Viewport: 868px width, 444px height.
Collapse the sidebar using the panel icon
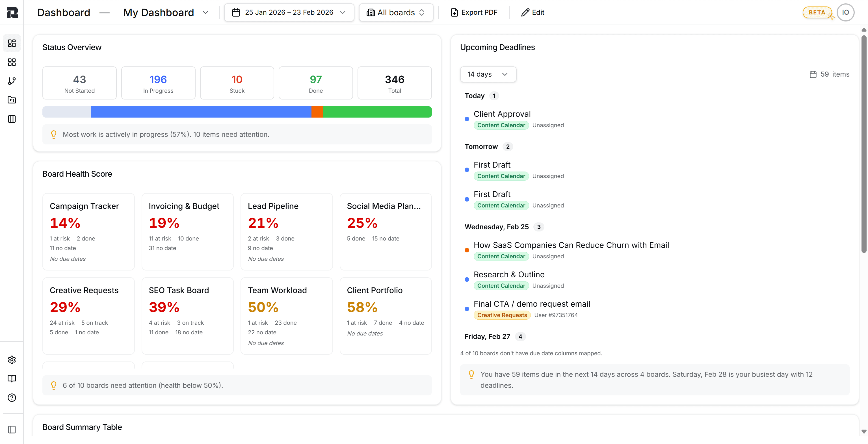(x=12, y=429)
